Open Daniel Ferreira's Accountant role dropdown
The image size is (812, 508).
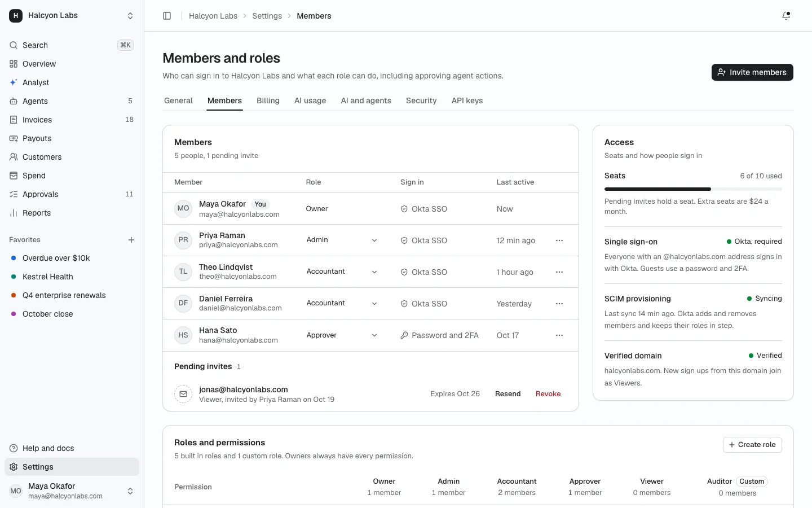pos(342,303)
